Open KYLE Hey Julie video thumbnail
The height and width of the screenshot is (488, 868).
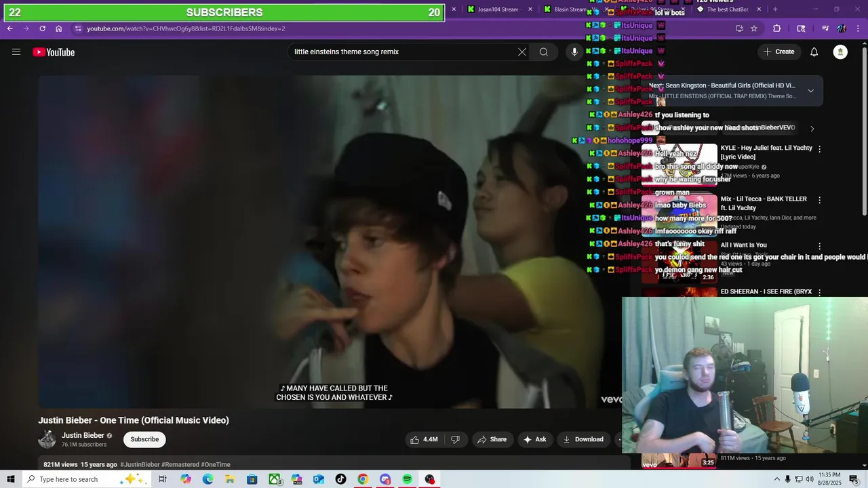(x=679, y=165)
